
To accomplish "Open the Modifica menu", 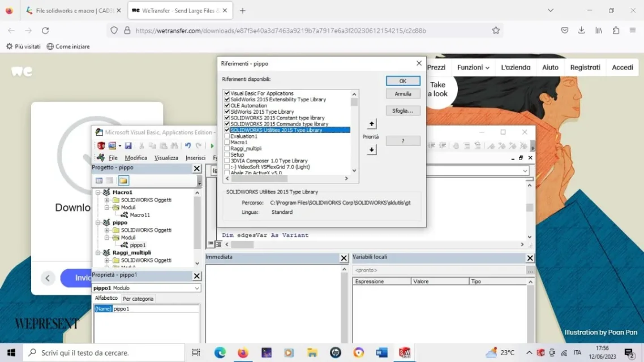I will (x=136, y=158).
